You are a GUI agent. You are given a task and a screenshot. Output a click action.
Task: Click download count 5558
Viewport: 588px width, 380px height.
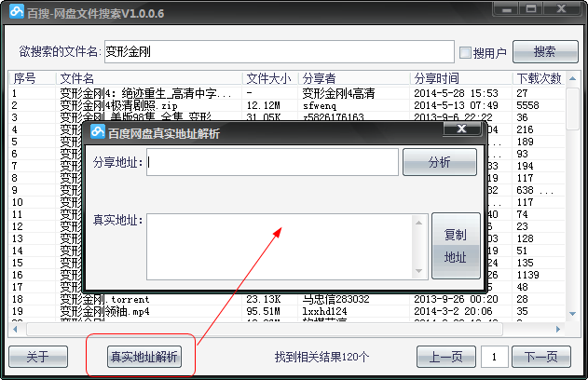click(x=527, y=105)
